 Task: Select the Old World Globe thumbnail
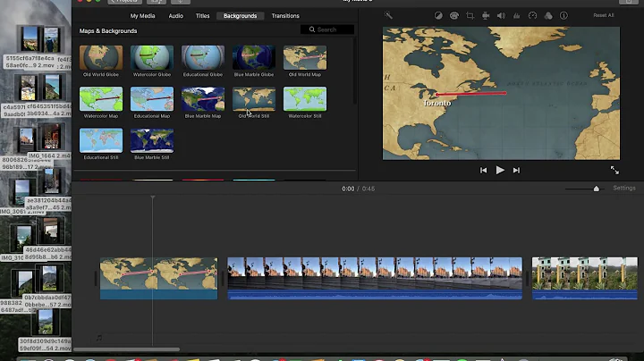pos(101,57)
